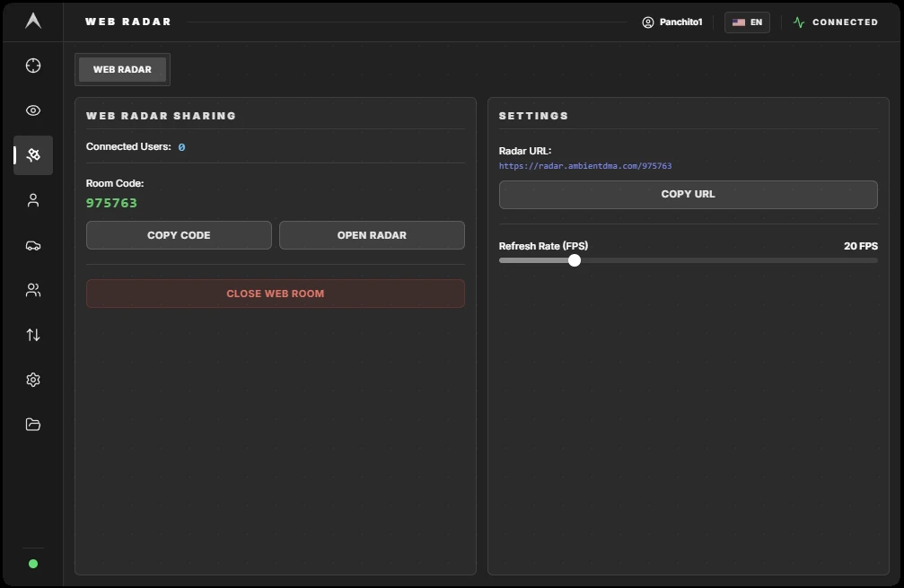Screen dimensions: 904x588
Task: Click the user profile icon beside Panchito1
Action: (x=648, y=22)
